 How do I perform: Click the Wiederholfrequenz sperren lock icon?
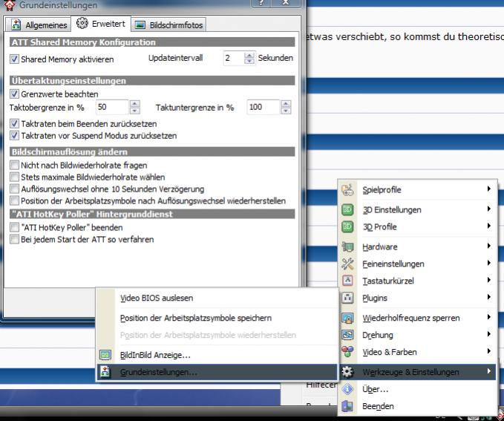[x=347, y=318]
